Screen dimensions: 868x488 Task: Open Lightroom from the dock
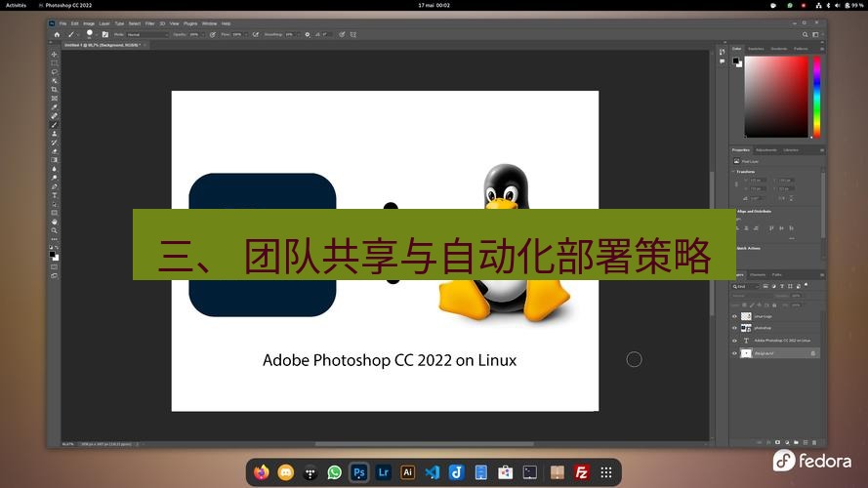click(383, 472)
